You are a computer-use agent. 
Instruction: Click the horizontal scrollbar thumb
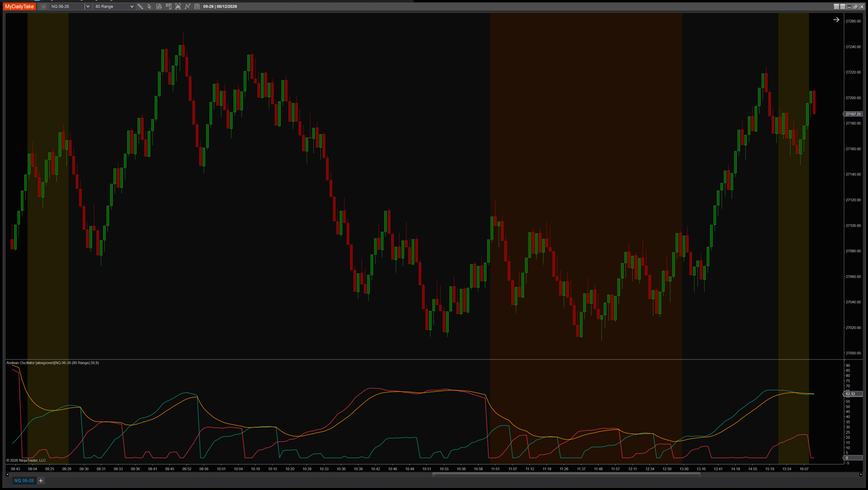[566, 474]
